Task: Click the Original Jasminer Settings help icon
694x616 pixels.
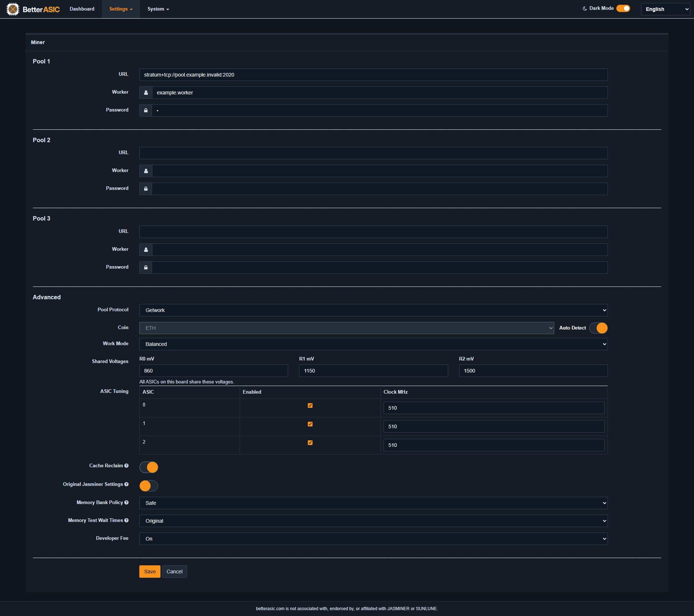Action: [x=127, y=484]
